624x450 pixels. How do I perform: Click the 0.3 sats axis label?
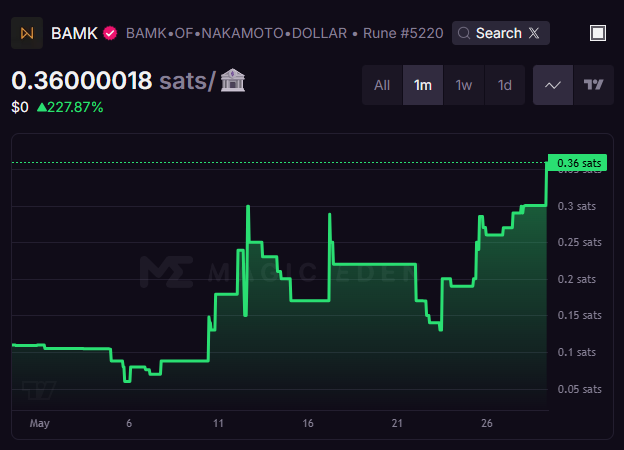577,206
